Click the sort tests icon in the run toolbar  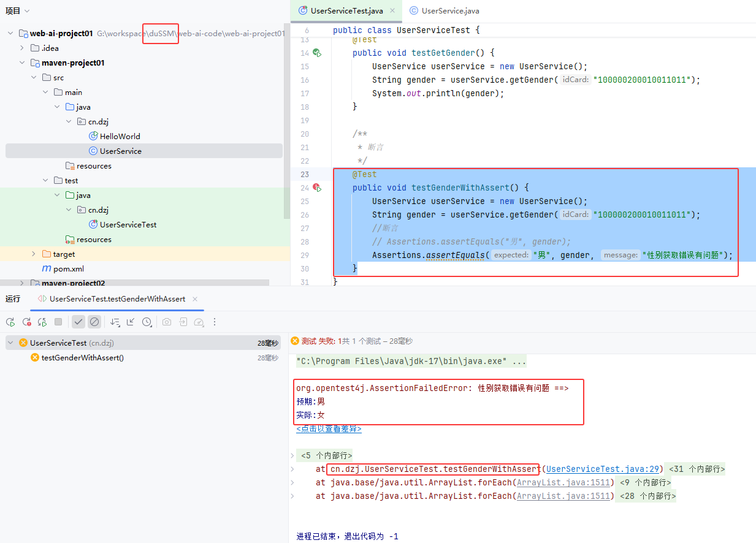[x=115, y=322]
